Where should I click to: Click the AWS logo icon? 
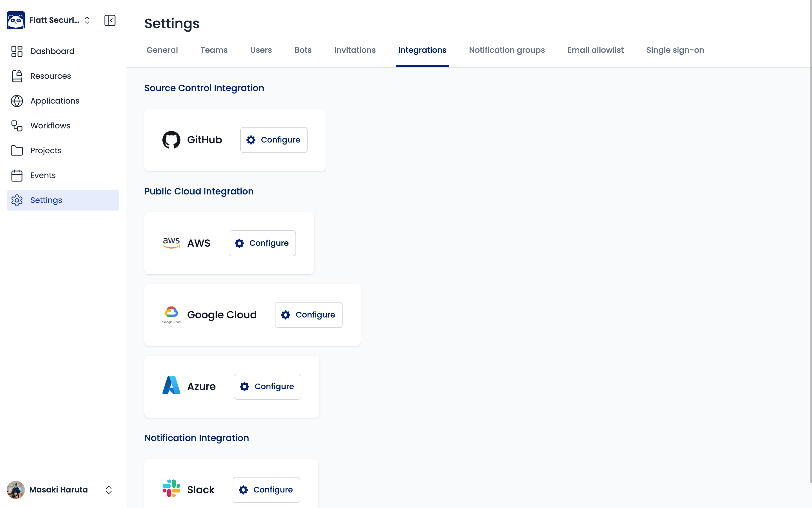(171, 243)
